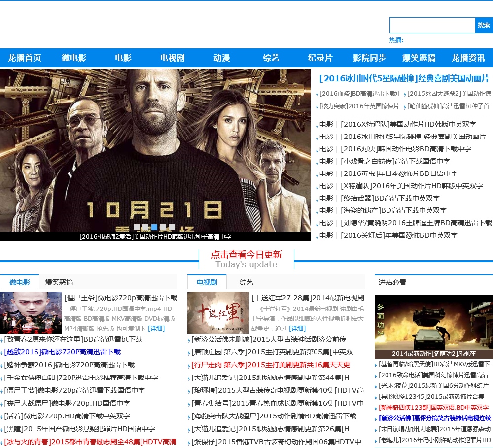
Task: Open 刘德华/黄晓明2016王牌逗王牌 link
Action: pos(416,223)
